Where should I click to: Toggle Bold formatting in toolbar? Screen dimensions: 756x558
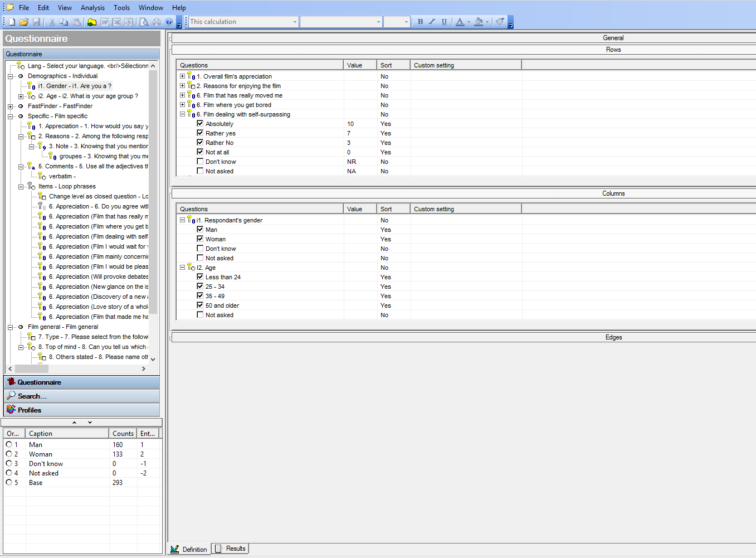[x=420, y=22]
